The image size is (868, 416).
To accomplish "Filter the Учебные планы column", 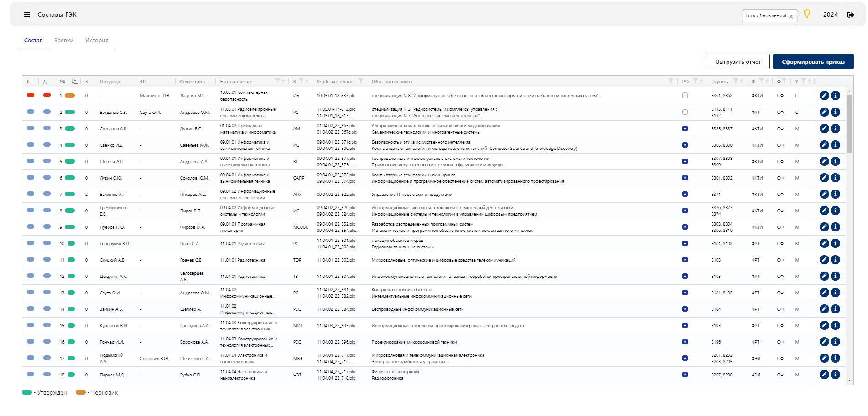I will pyautogui.click(x=361, y=81).
